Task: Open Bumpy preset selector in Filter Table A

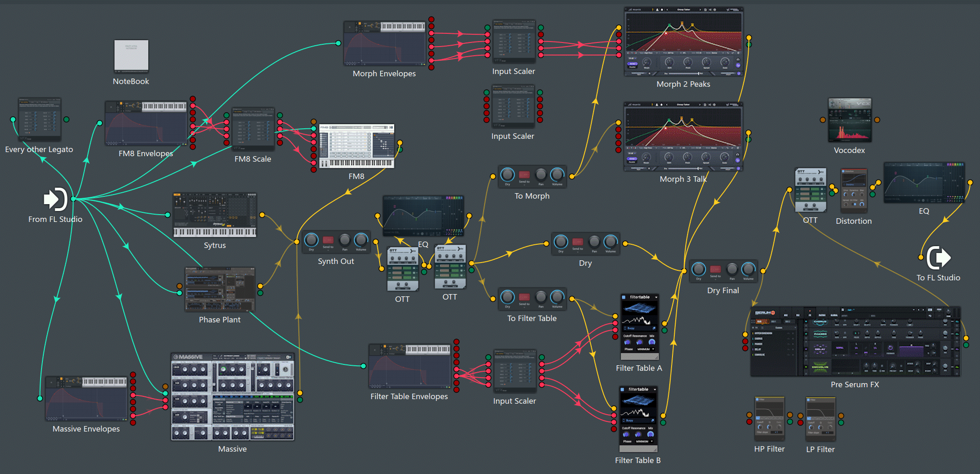Action: pyautogui.click(x=639, y=328)
